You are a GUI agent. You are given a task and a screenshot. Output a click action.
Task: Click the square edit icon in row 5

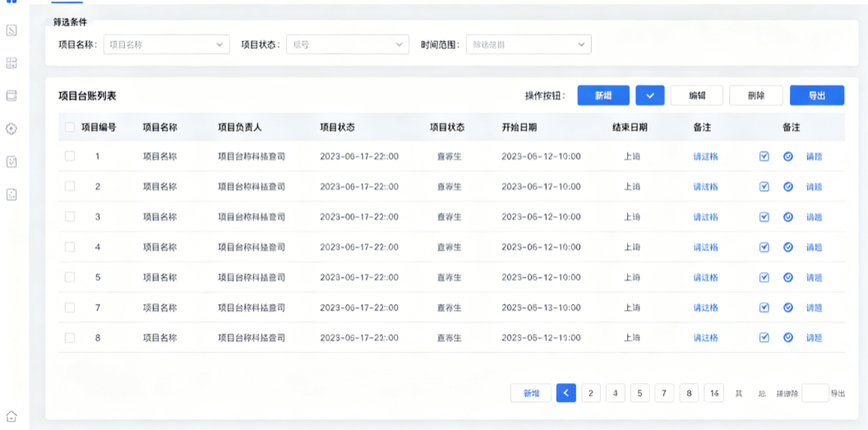coord(764,277)
